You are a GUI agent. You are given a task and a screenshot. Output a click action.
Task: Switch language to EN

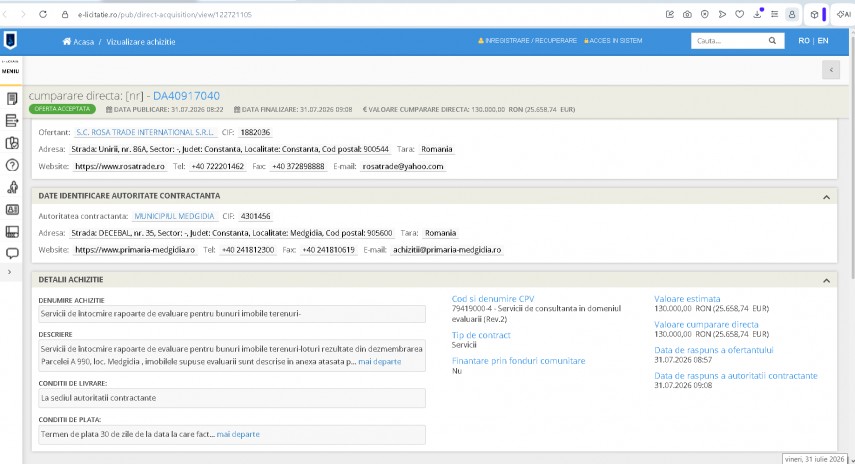(x=823, y=41)
